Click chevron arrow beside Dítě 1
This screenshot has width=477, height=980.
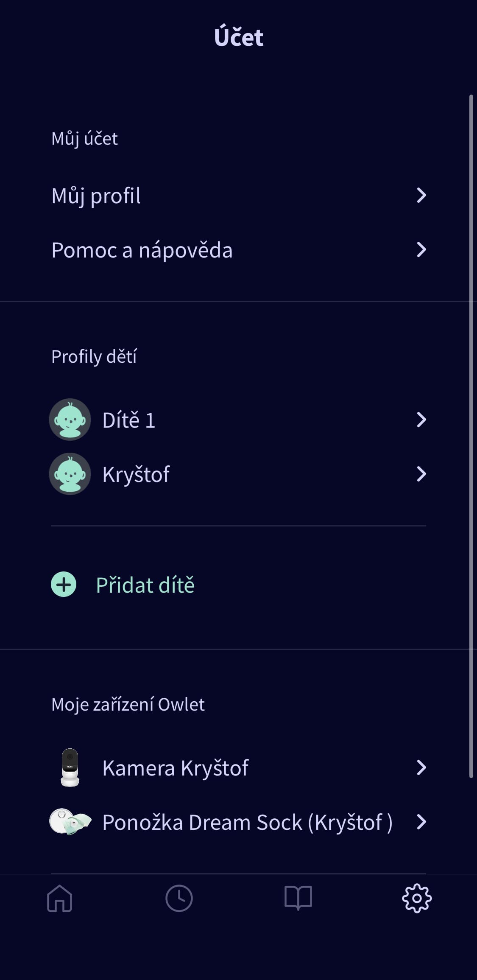tap(421, 420)
